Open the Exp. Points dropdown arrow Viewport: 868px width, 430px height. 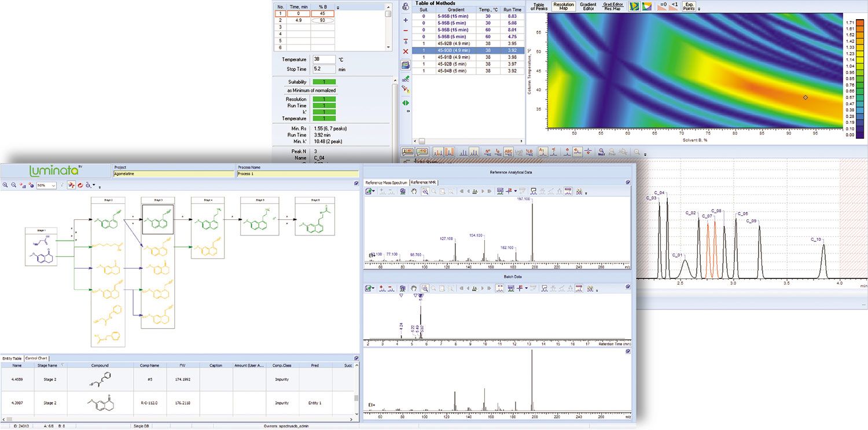pos(698,9)
